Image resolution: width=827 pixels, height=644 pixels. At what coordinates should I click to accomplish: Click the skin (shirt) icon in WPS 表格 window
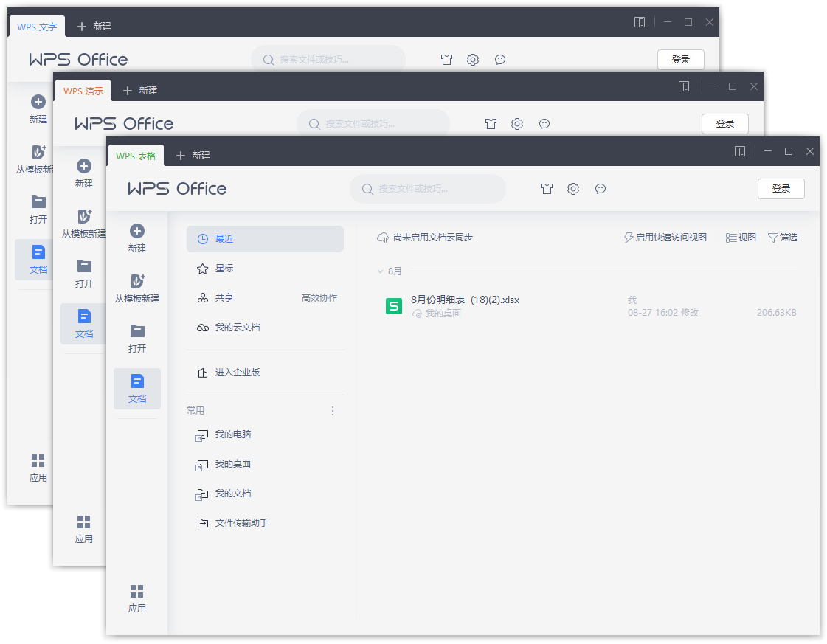[x=547, y=189]
